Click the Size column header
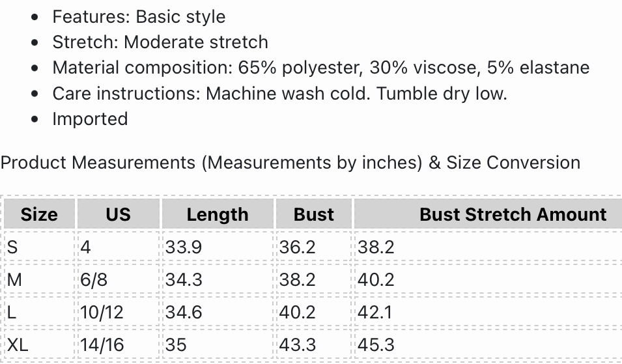 point(39,214)
